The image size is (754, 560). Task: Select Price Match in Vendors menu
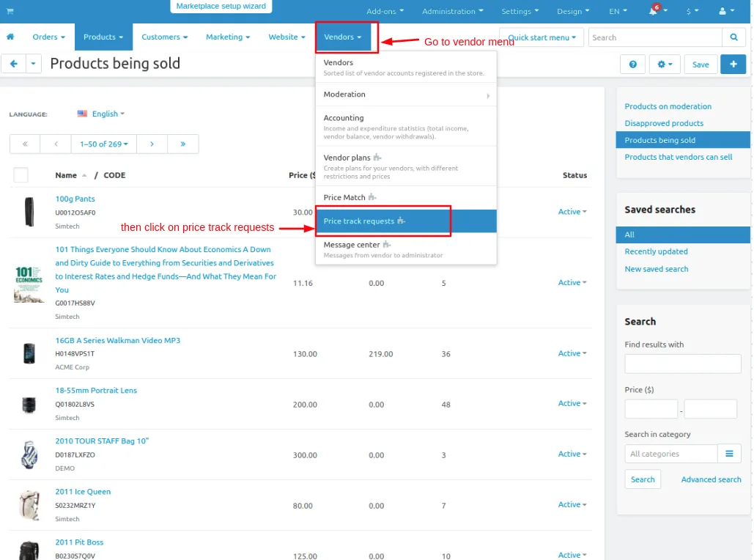[406, 198]
